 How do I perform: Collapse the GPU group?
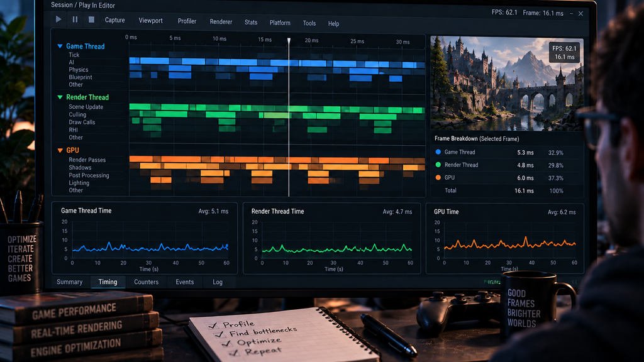(x=60, y=150)
